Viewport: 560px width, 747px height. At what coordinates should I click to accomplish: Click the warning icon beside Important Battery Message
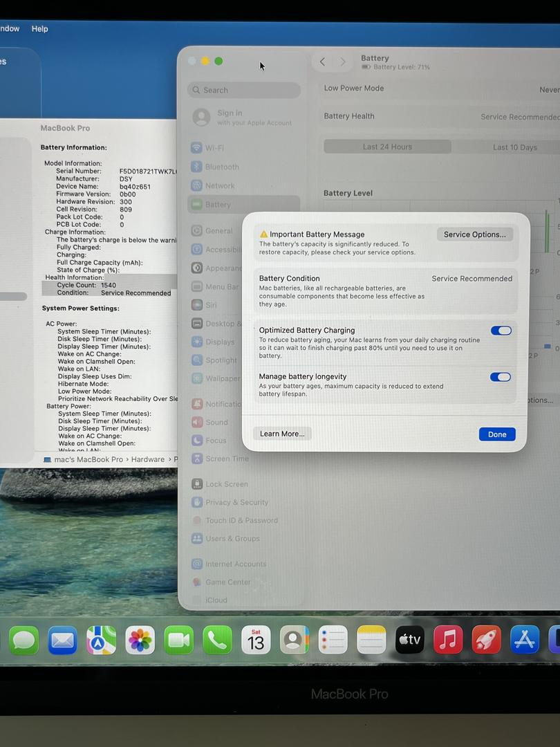point(264,234)
